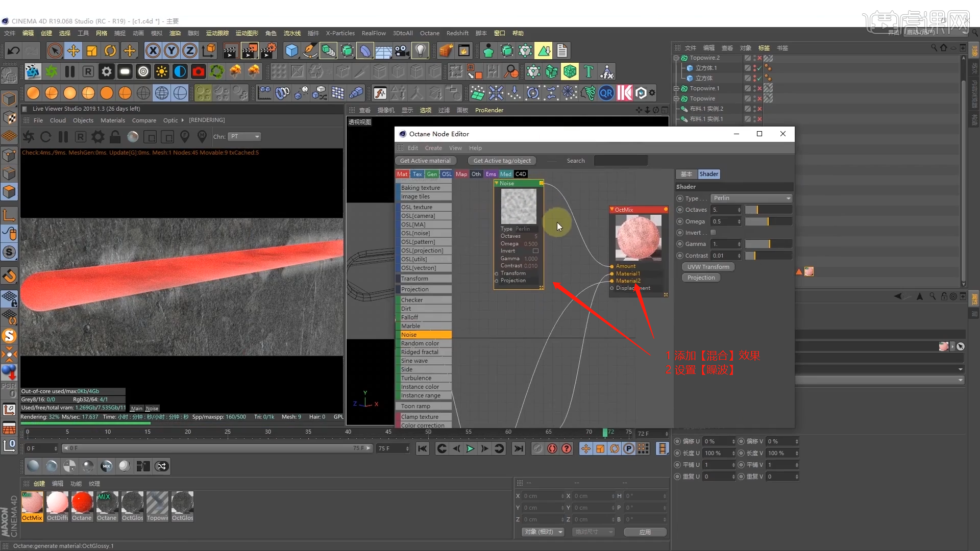Toggle the Contrast parameter radio button
The width and height of the screenshot is (980, 551).
680,256
